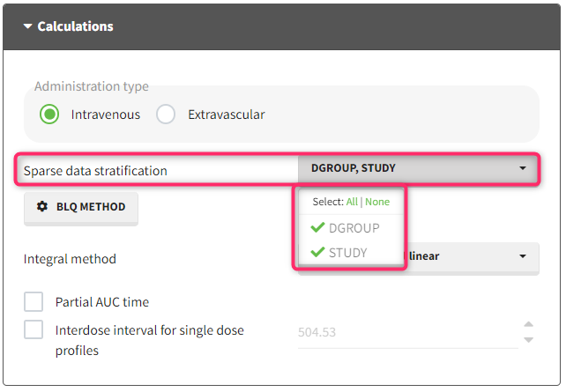Enable the Partial AUC time checkbox

coord(34,302)
